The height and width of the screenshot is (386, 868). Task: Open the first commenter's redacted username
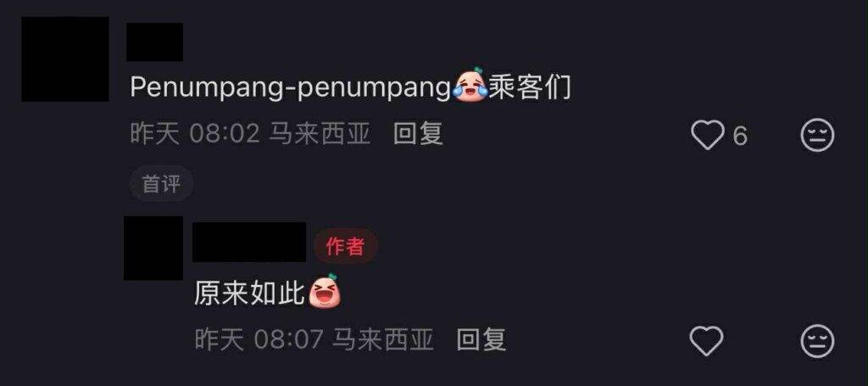(x=154, y=42)
